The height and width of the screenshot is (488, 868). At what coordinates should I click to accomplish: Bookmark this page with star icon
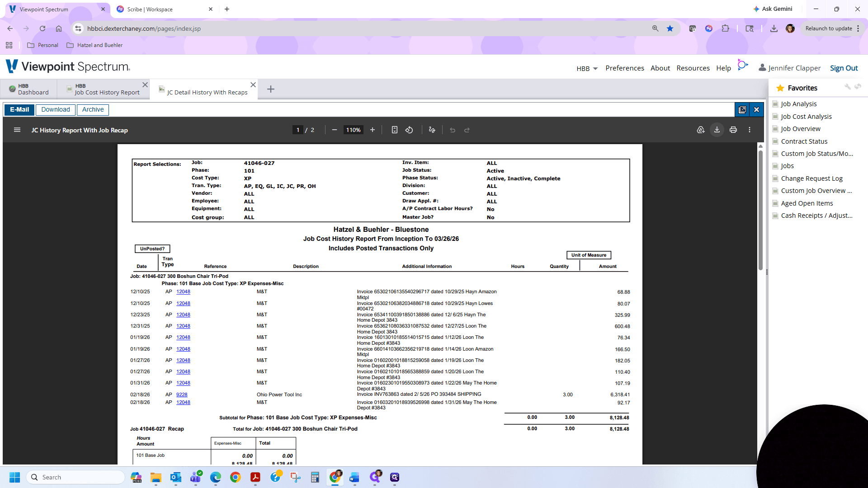pyautogui.click(x=670, y=28)
